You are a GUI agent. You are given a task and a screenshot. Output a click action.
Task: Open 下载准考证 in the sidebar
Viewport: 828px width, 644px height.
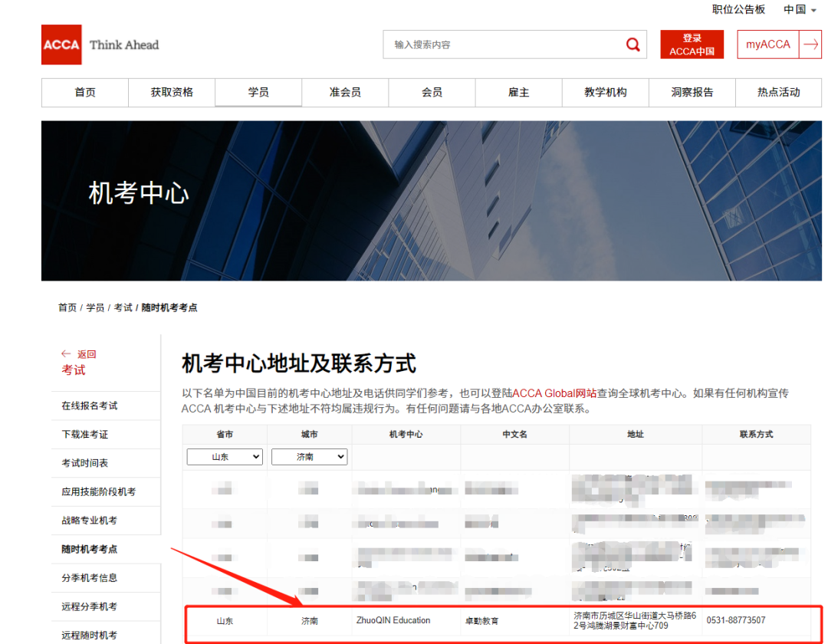[x=106, y=435]
